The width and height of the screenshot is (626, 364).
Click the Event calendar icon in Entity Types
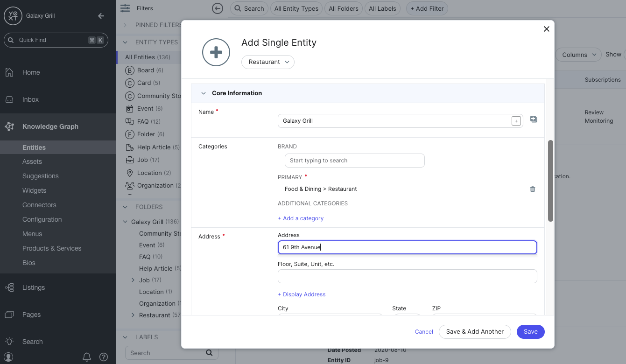(130, 108)
